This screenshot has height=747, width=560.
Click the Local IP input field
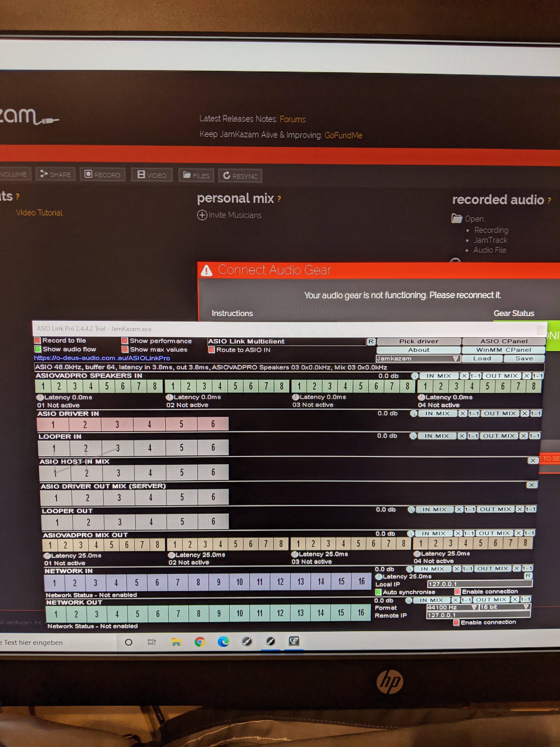tap(479, 584)
